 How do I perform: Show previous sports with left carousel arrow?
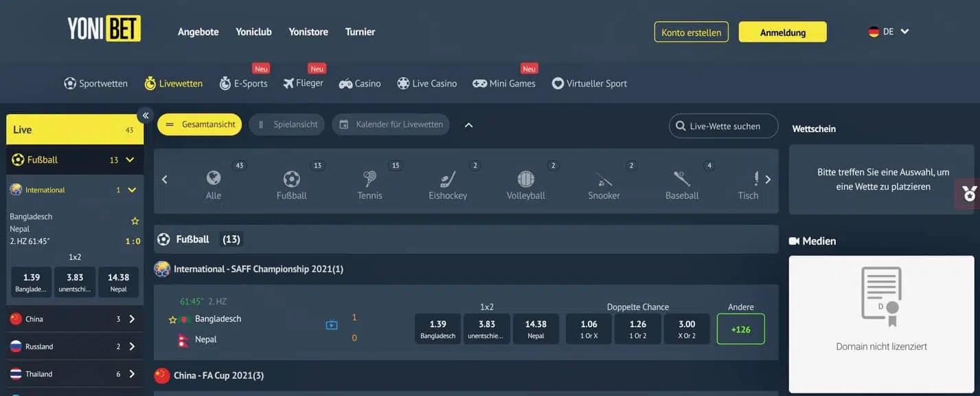point(165,179)
